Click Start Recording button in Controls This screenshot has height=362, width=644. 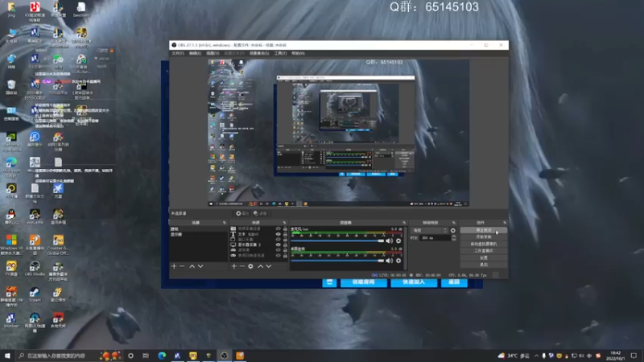click(x=484, y=237)
